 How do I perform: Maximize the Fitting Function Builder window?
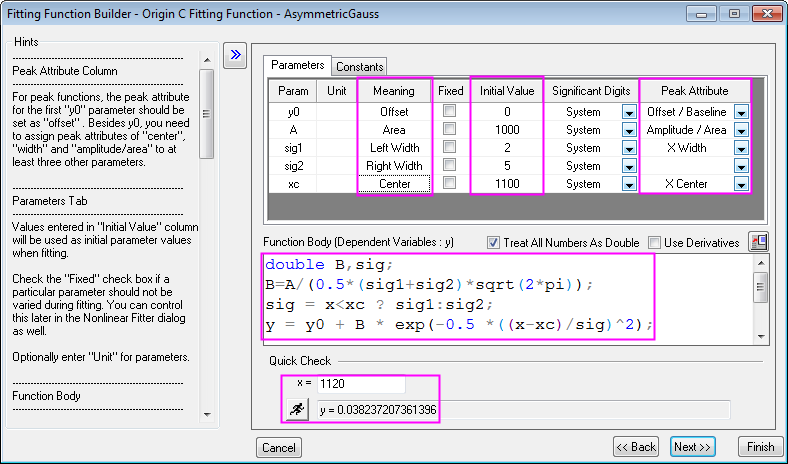[x=734, y=14]
